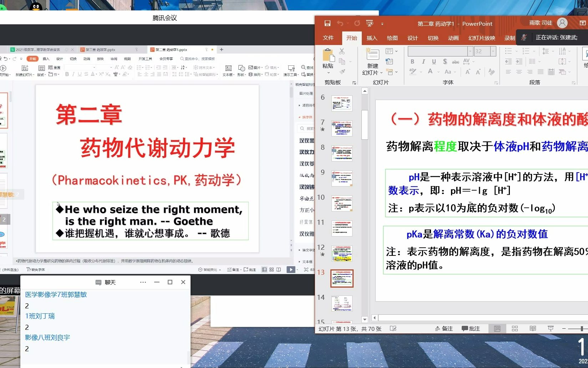Click the spell-check icon in status bar
The width and height of the screenshot is (588, 368).
pyautogui.click(x=393, y=329)
